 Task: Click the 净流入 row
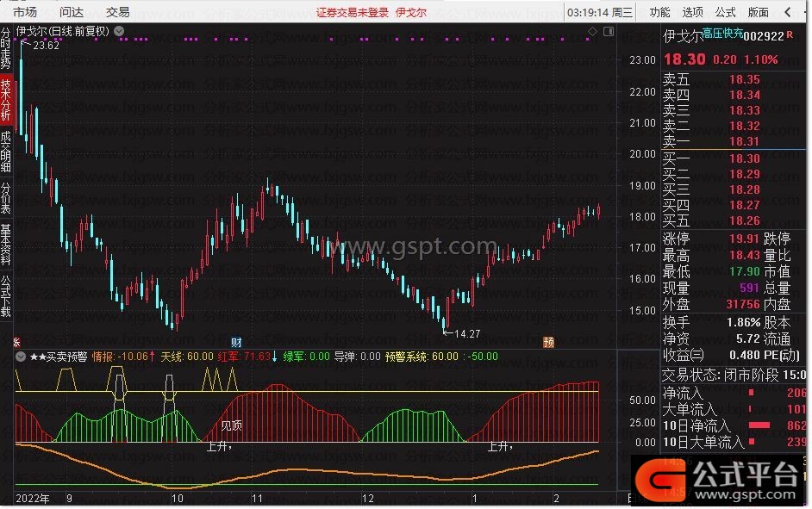tap(734, 393)
